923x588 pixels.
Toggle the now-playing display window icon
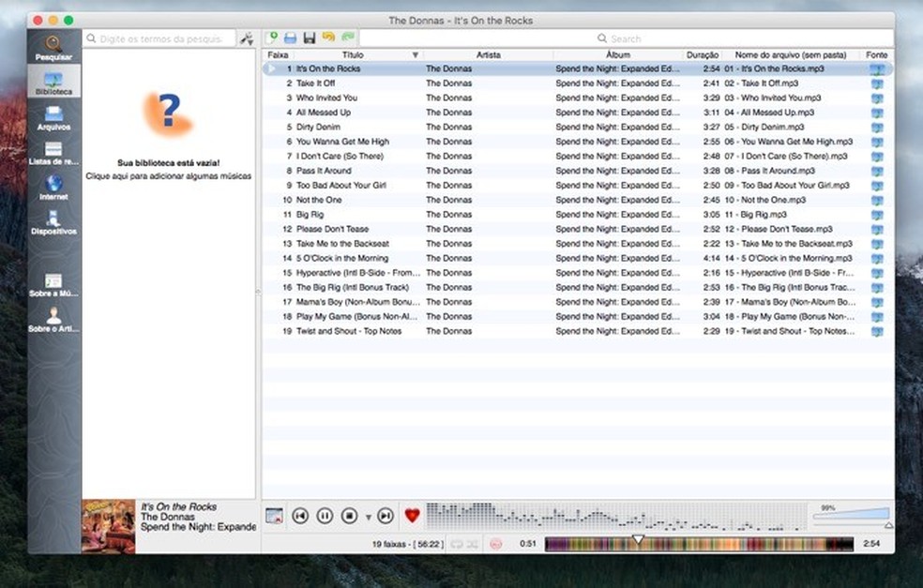[274, 516]
